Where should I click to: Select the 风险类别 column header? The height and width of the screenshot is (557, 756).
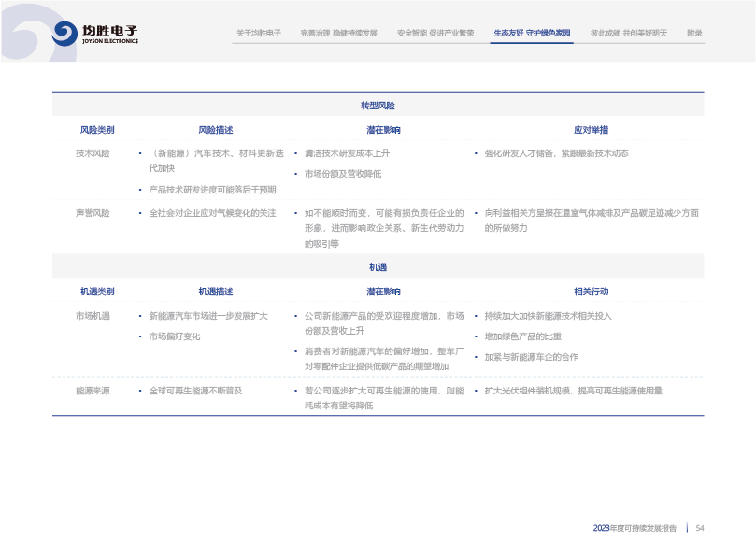(x=97, y=130)
